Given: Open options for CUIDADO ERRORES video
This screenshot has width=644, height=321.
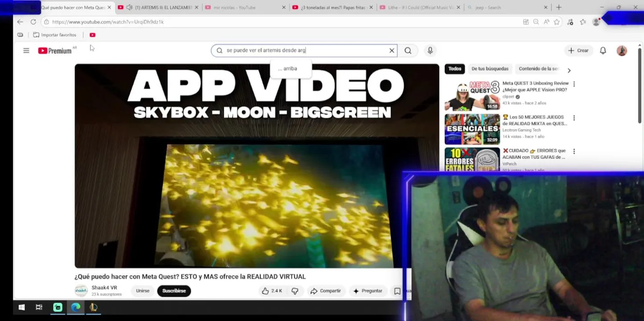Looking at the screenshot, I should pyautogui.click(x=574, y=152).
